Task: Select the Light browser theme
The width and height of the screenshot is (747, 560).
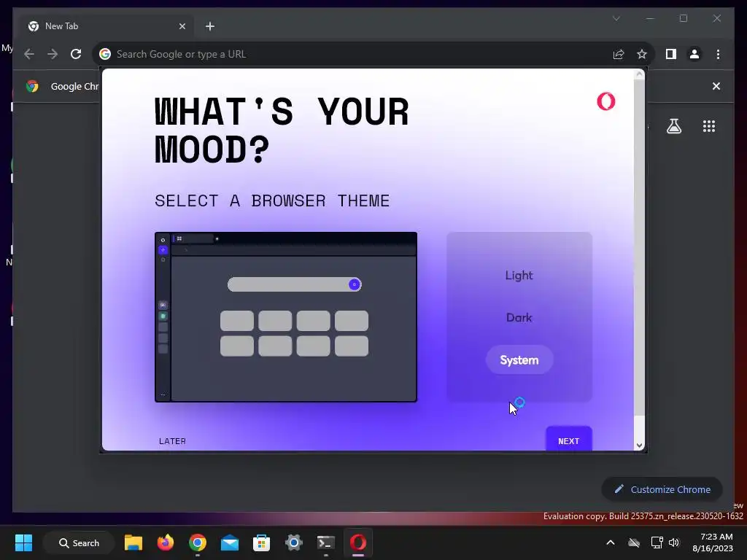Action: coord(519,275)
